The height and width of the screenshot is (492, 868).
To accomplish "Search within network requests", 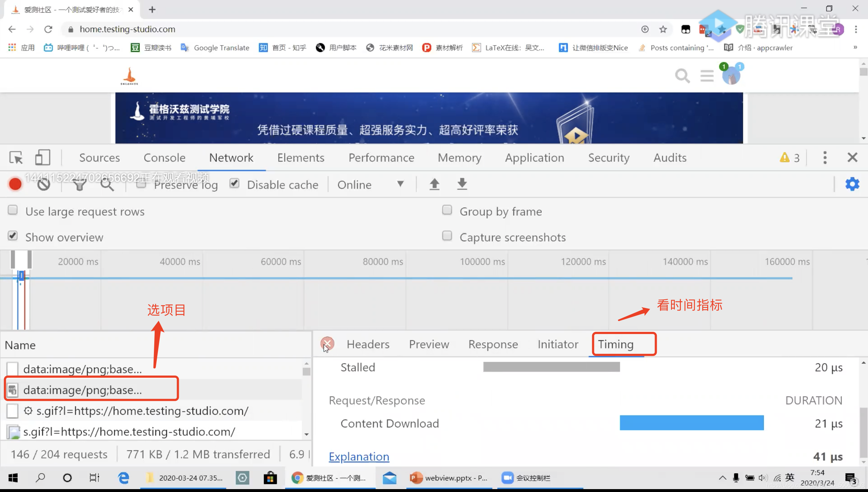I will 107,184.
